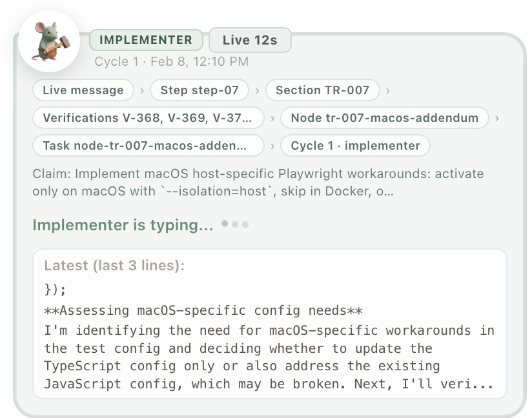Click the chevron after Step step-07 chip
The width and height of the screenshot is (532, 418).
pyautogui.click(x=257, y=90)
